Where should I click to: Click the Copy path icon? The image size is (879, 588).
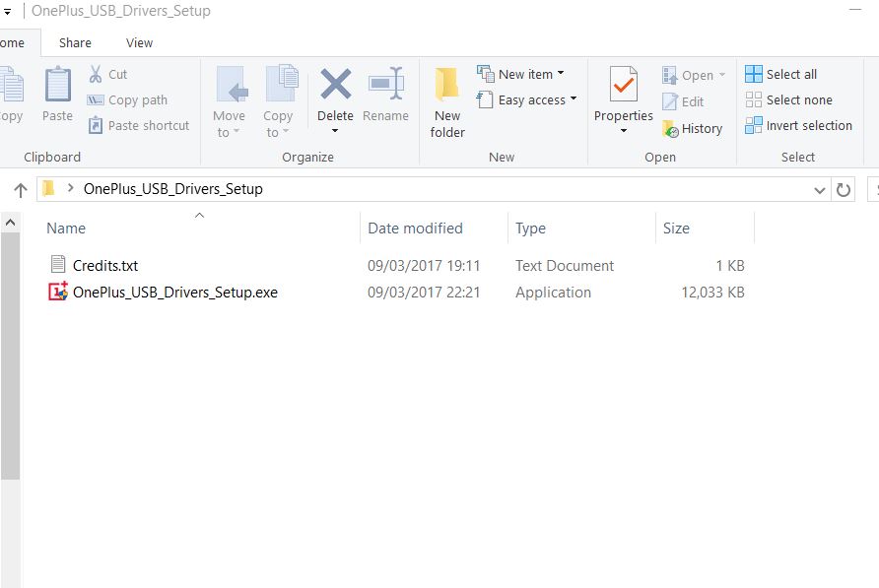tap(96, 99)
